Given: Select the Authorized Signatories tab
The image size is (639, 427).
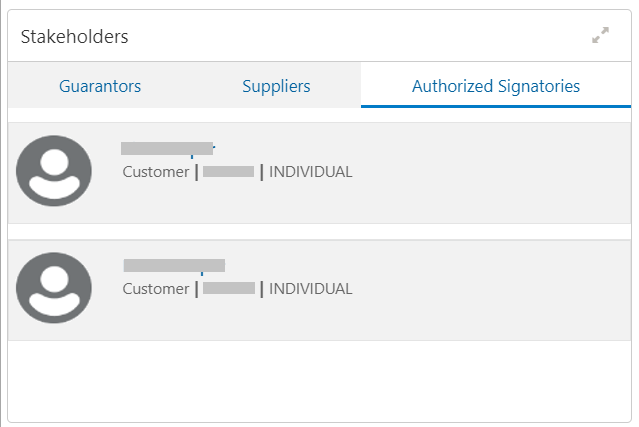Looking at the screenshot, I should (496, 86).
